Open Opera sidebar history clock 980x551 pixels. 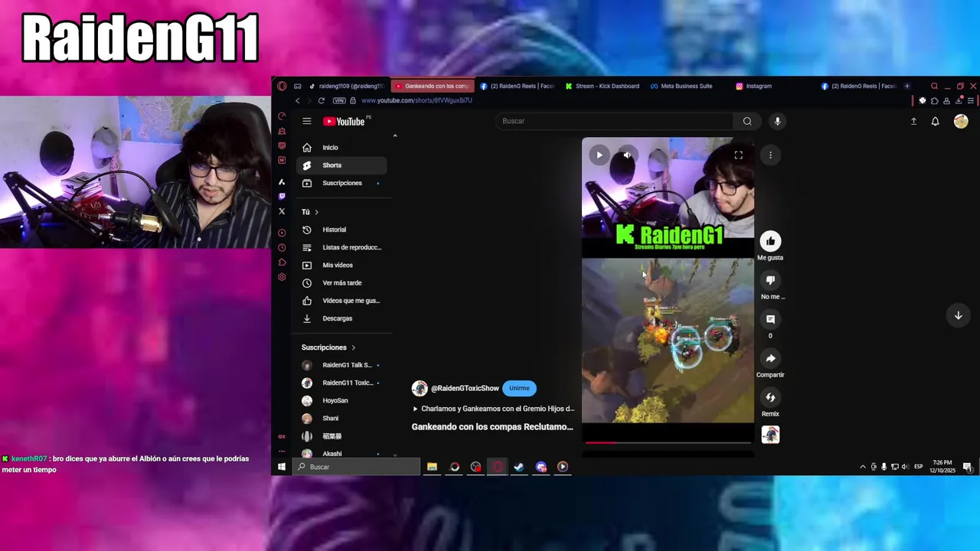282,247
